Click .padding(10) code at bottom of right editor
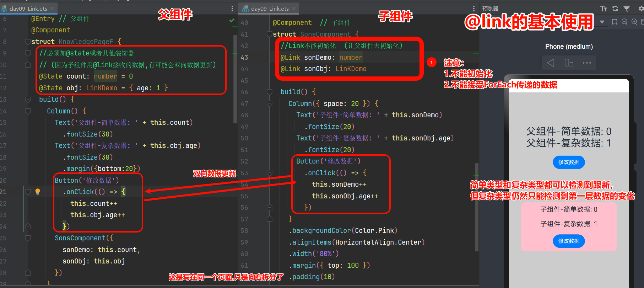 click(312, 277)
